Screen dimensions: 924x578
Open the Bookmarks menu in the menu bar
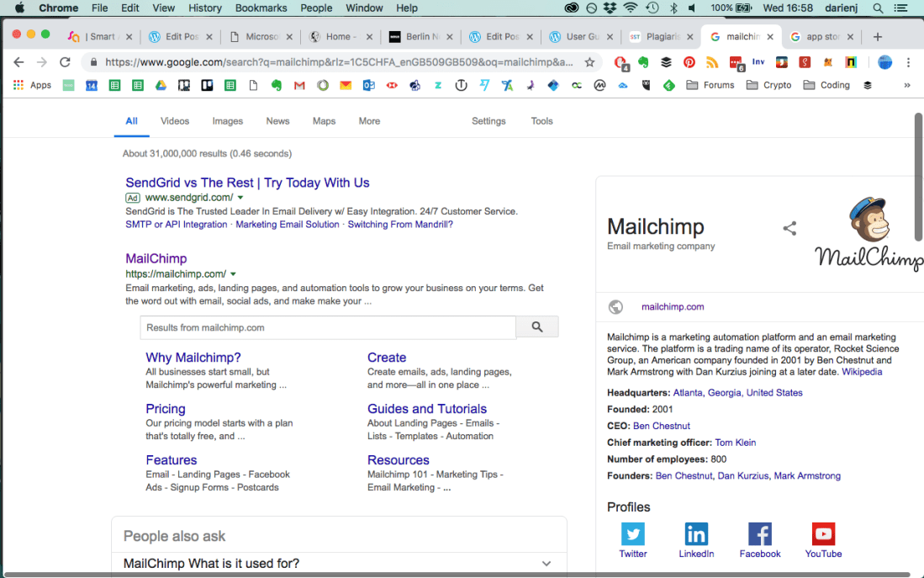pyautogui.click(x=261, y=8)
